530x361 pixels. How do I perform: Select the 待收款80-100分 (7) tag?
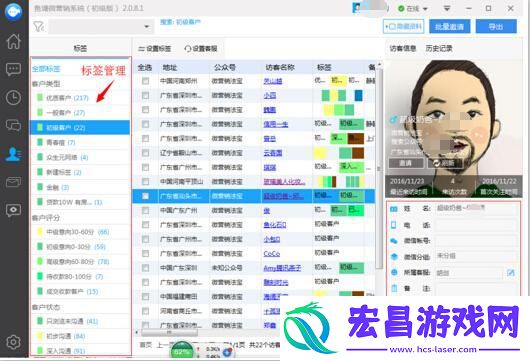[80, 276]
